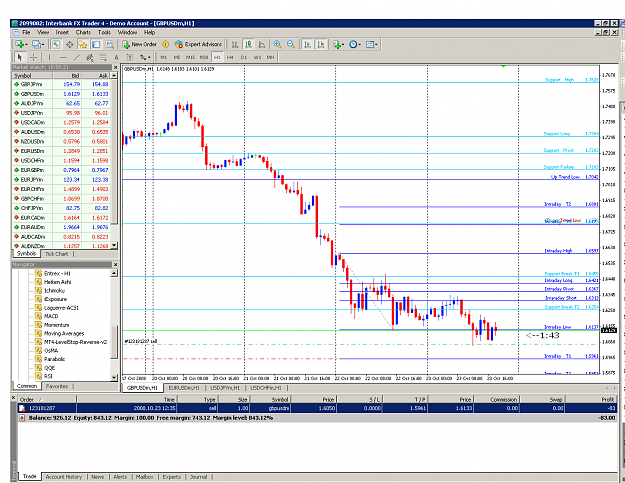
Task: Open the Profiles dropdown arrow
Action: (43, 44)
